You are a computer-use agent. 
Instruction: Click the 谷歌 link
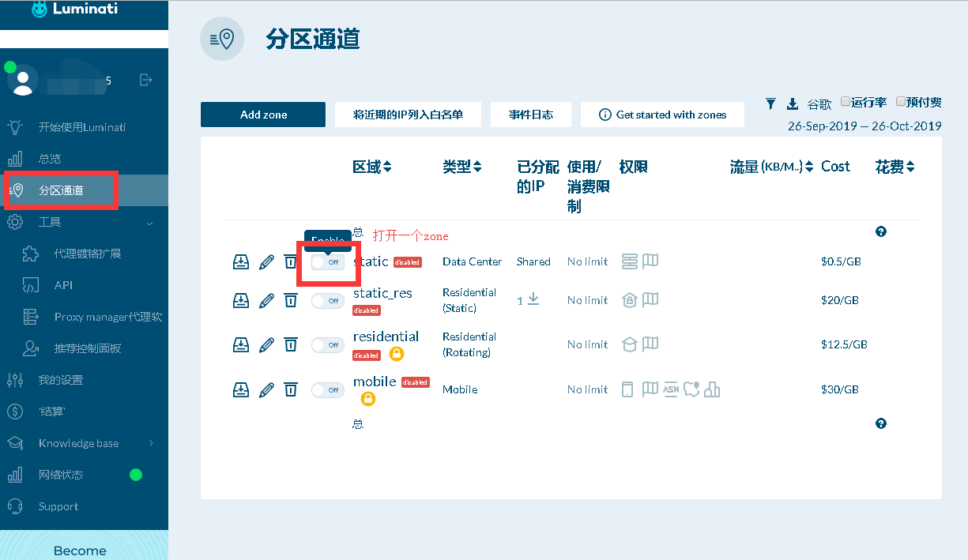pyautogui.click(x=820, y=104)
